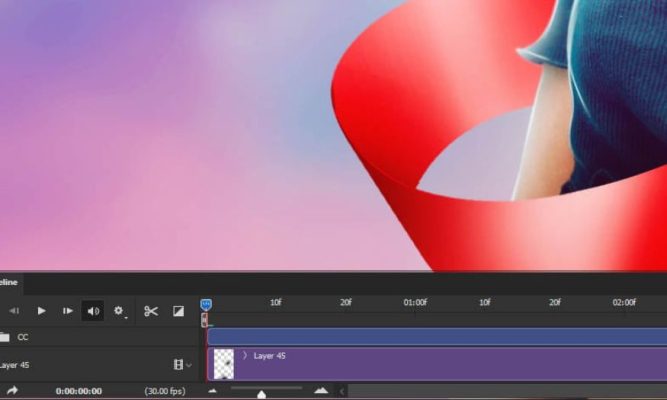This screenshot has height=400, width=667.
Task: Open the playback settings gear menu
Action: pyautogui.click(x=119, y=311)
